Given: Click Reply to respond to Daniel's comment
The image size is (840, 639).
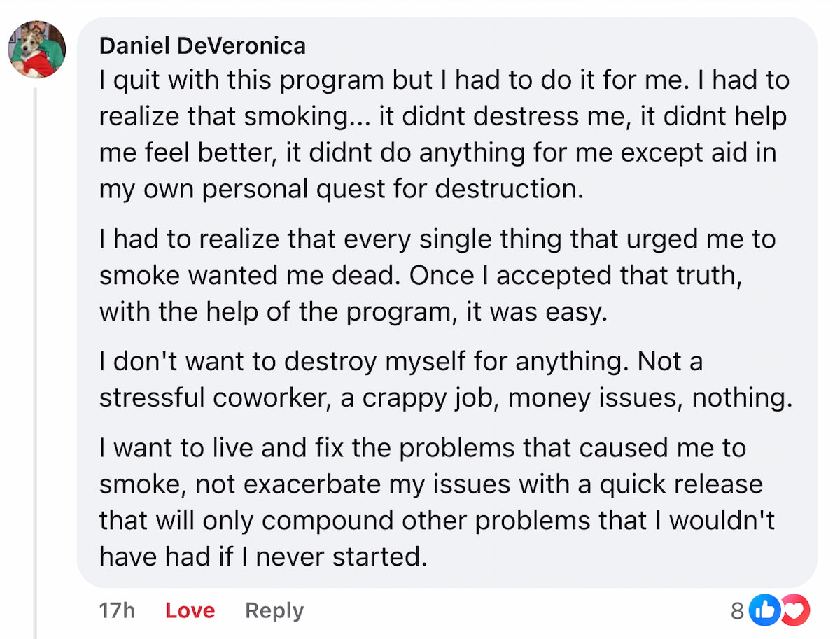Looking at the screenshot, I should (x=274, y=610).
